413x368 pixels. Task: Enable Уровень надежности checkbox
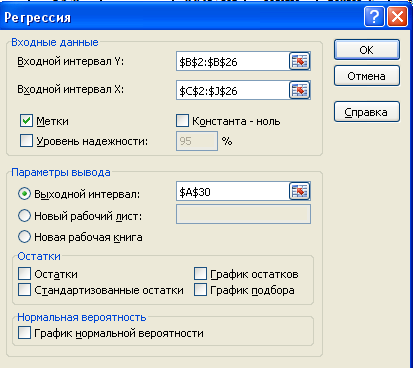(x=26, y=141)
